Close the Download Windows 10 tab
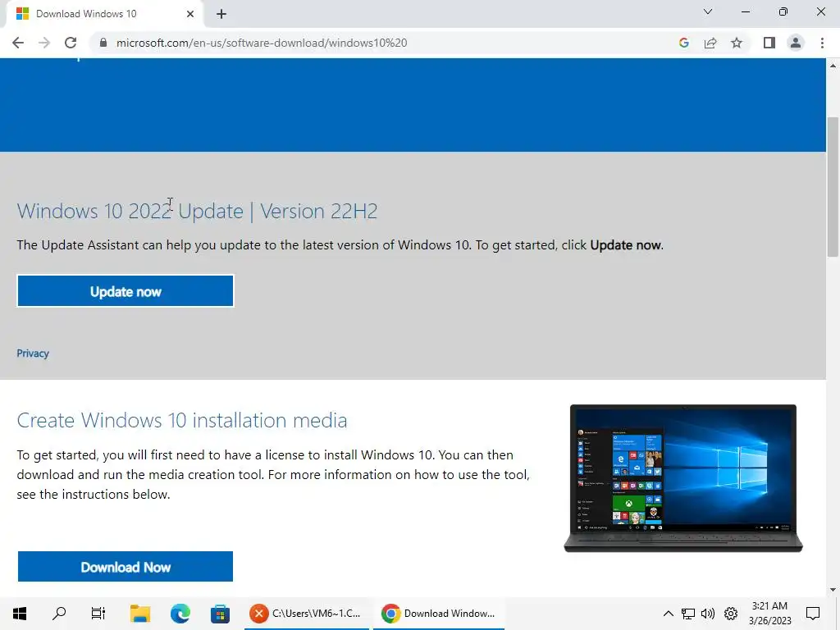Viewport: 840px width, 630px height. (190, 14)
